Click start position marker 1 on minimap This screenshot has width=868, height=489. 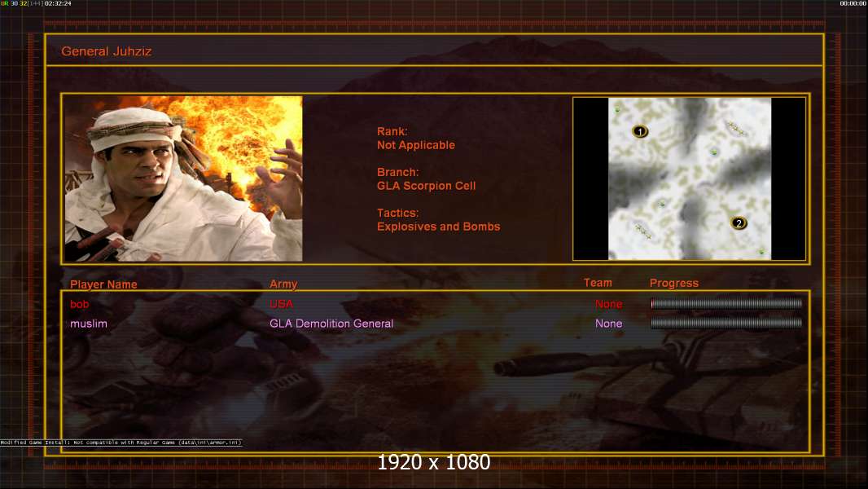640,131
